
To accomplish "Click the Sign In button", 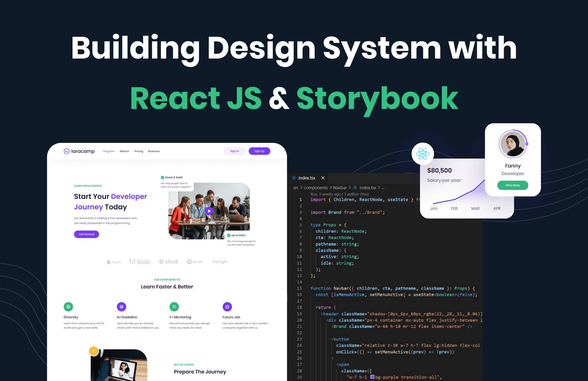I will tap(234, 151).
